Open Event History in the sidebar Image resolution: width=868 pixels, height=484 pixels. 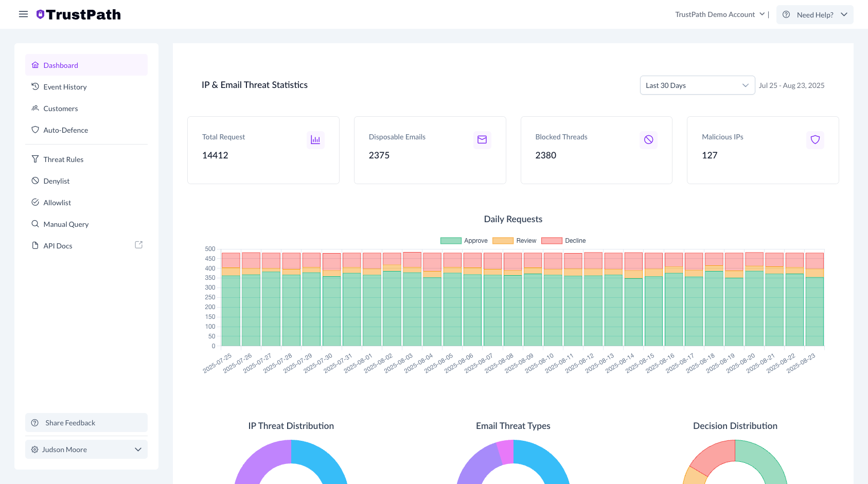(65, 87)
